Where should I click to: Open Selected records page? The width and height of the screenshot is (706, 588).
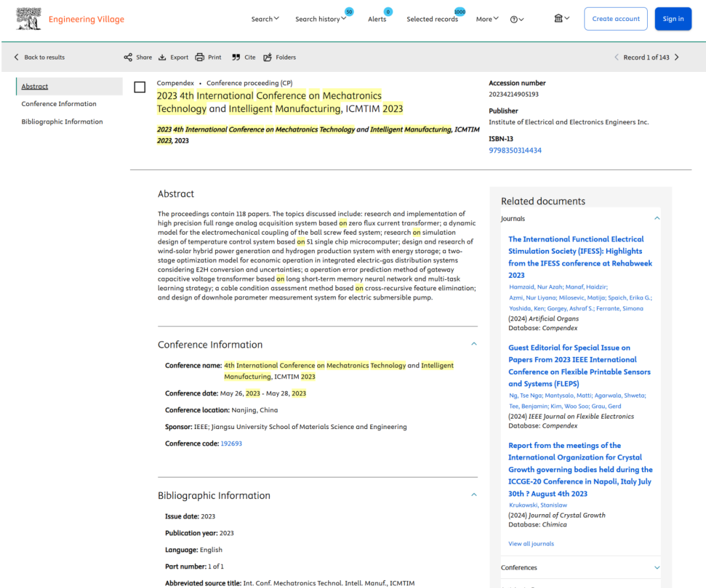coord(432,19)
